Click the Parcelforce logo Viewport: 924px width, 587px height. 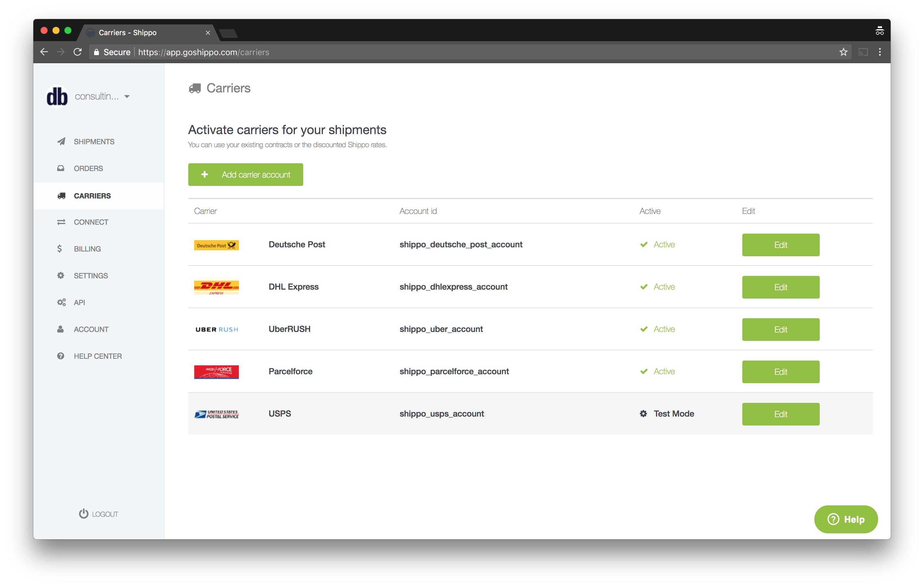[x=217, y=372]
